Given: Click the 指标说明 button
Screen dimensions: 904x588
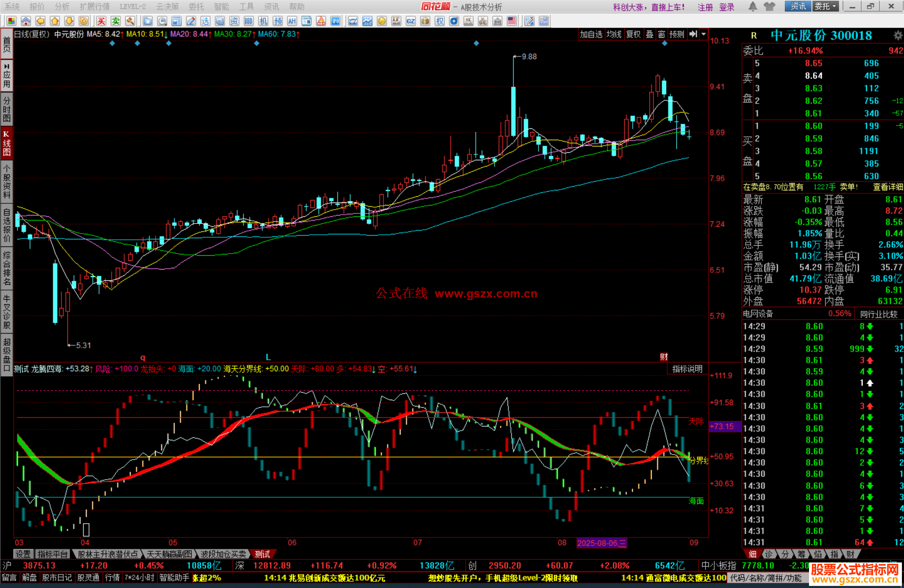Looking at the screenshot, I should click(687, 369).
